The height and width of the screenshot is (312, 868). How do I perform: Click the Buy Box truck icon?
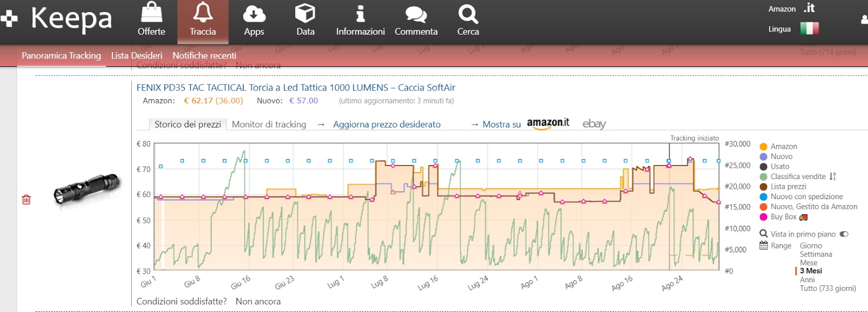(x=803, y=217)
